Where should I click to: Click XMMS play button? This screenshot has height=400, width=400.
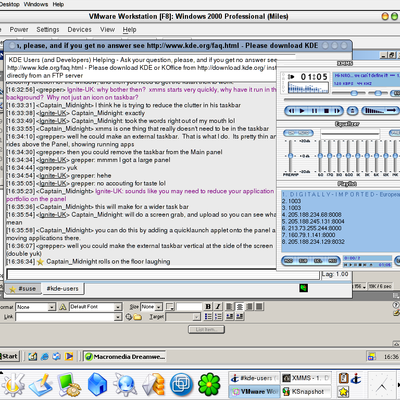302,111
